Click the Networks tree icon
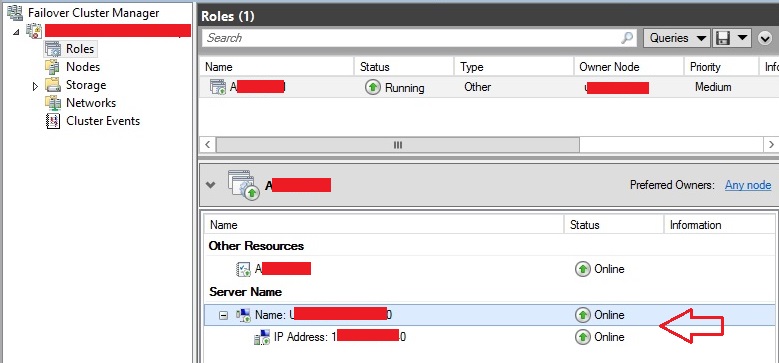The height and width of the screenshot is (363, 779). click(53, 103)
